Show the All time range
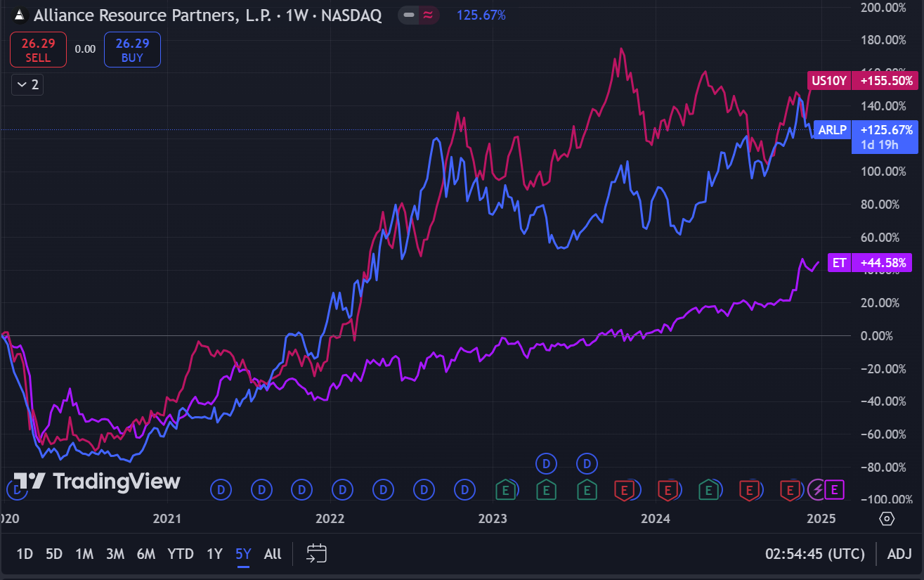 pyautogui.click(x=273, y=554)
